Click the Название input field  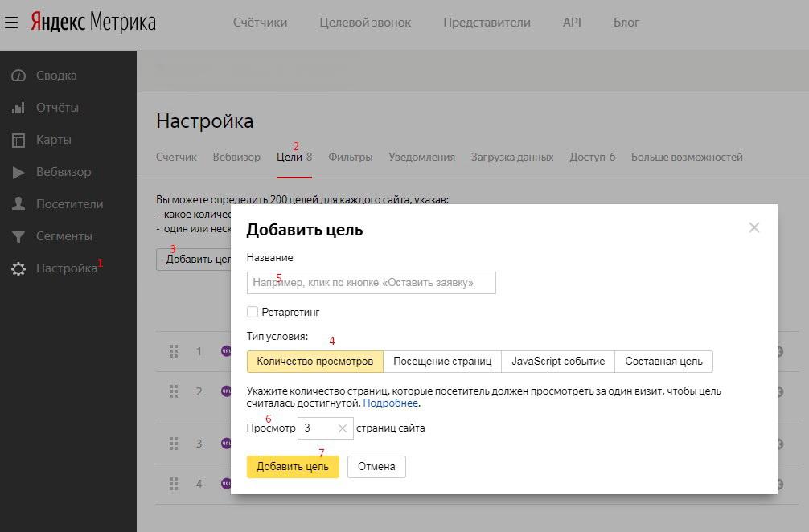[371, 283]
